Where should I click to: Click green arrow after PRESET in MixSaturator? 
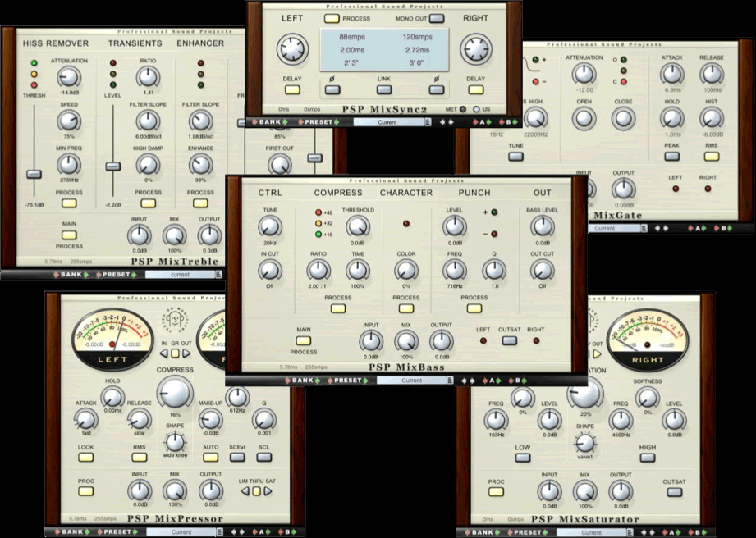tap(545, 533)
